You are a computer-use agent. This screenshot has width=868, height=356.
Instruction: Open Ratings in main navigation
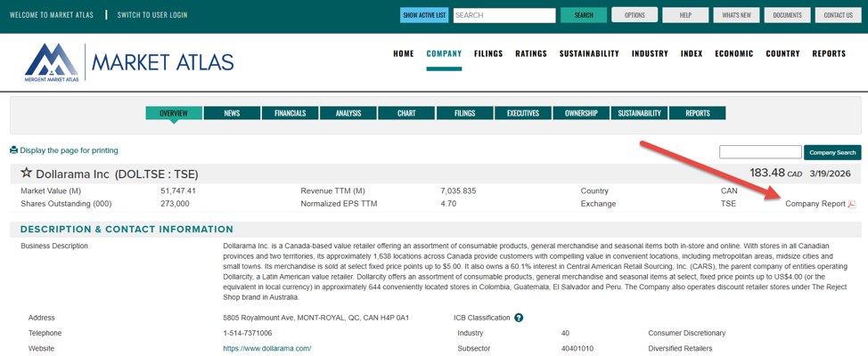[x=531, y=53]
